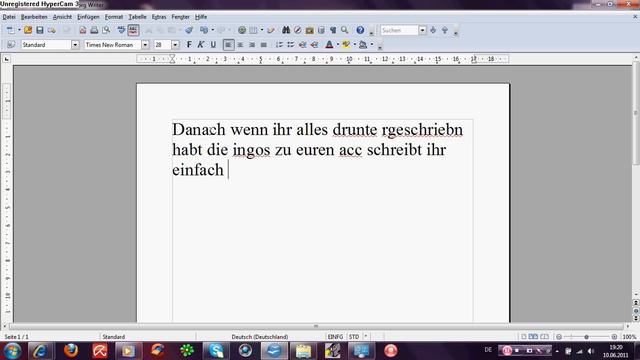Expand the font size 28 dropdown
The width and height of the screenshot is (640, 360).
pos(175,45)
